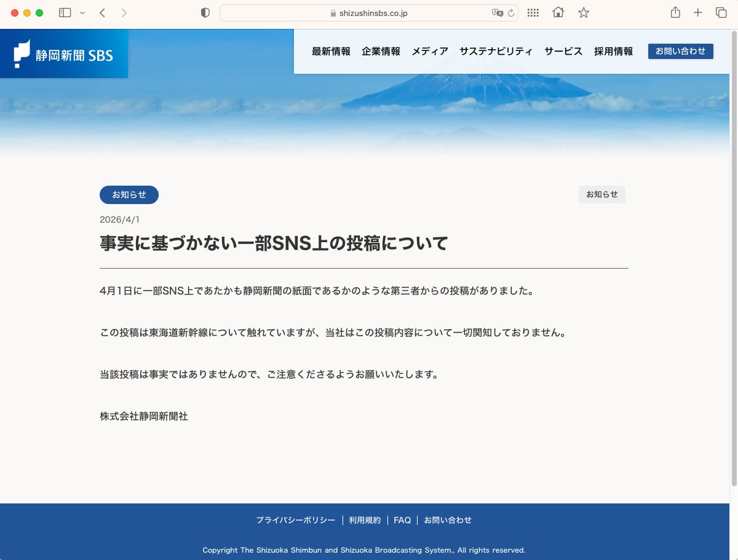Click the 静岡新聞SBS logo
738x560 pixels.
coord(63,53)
